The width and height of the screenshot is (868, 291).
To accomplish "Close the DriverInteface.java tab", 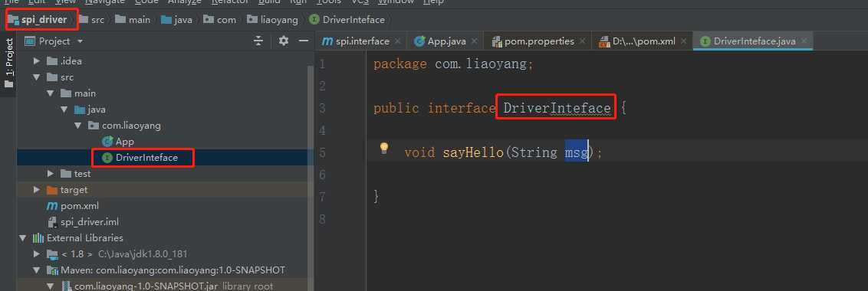I will tap(804, 41).
